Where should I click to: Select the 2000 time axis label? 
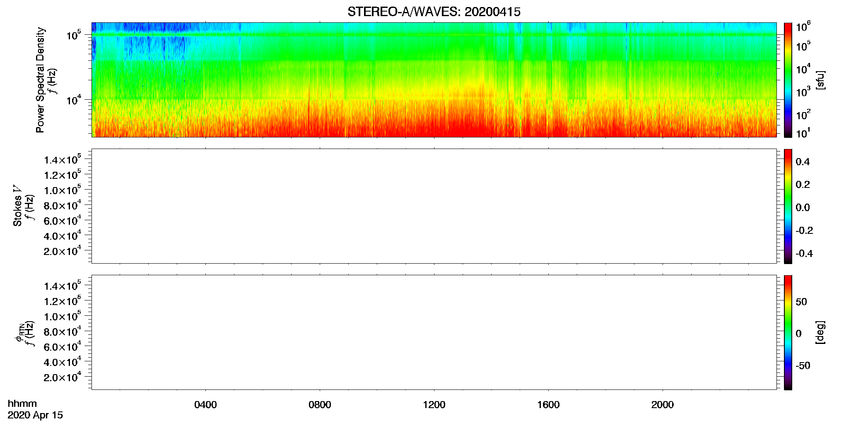click(x=663, y=405)
